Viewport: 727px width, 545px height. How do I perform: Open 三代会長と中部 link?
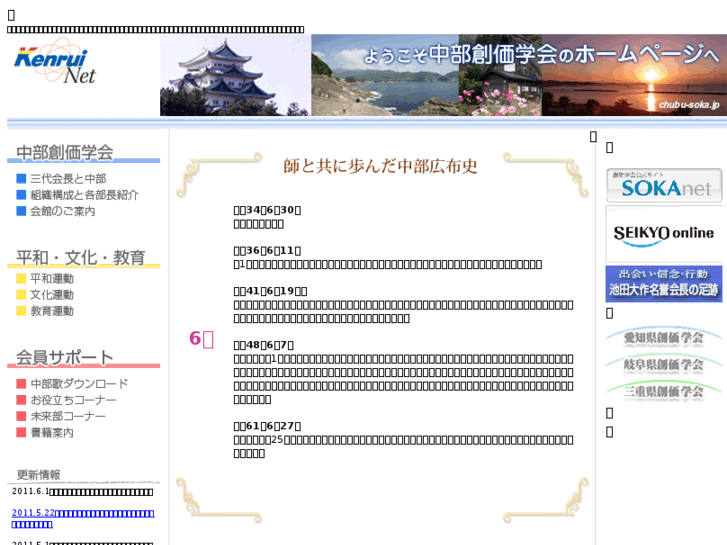pyautogui.click(x=68, y=179)
